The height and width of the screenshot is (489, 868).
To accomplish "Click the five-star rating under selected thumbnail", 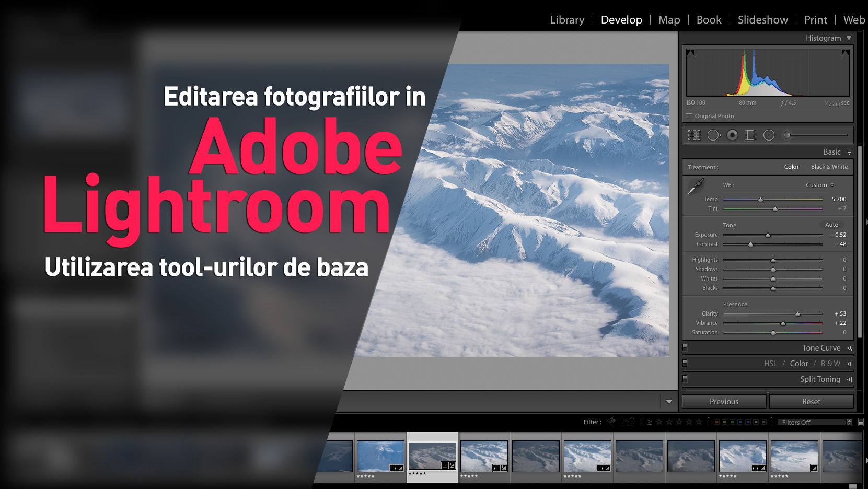I will click(x=418, y=474).
